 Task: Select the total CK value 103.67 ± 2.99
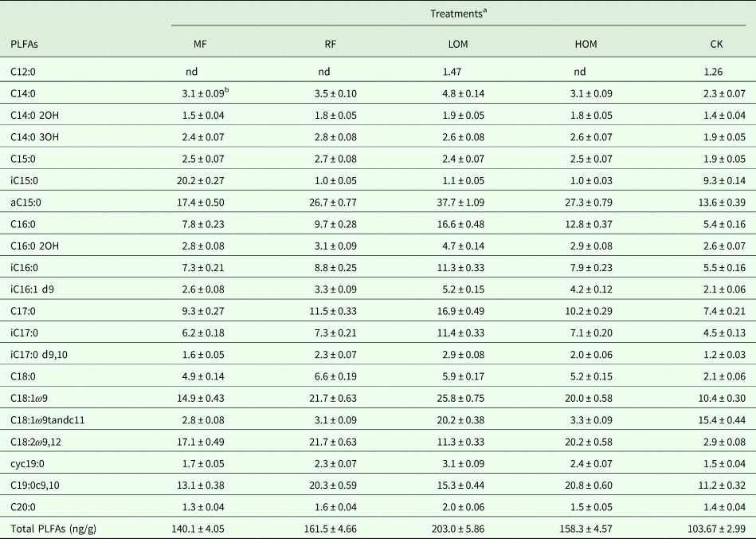(709, 526)
